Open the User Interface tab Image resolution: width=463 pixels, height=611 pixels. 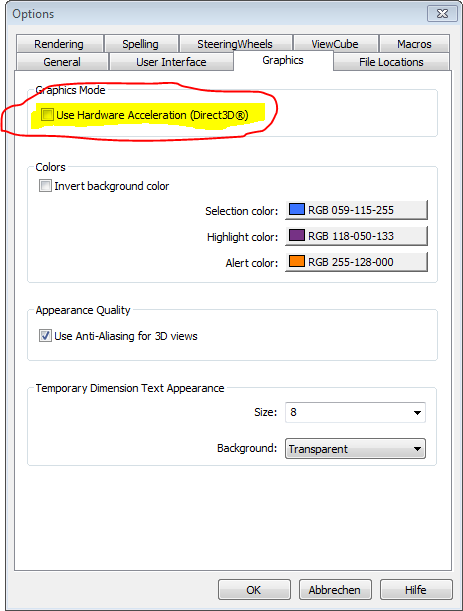coord(171,62)
